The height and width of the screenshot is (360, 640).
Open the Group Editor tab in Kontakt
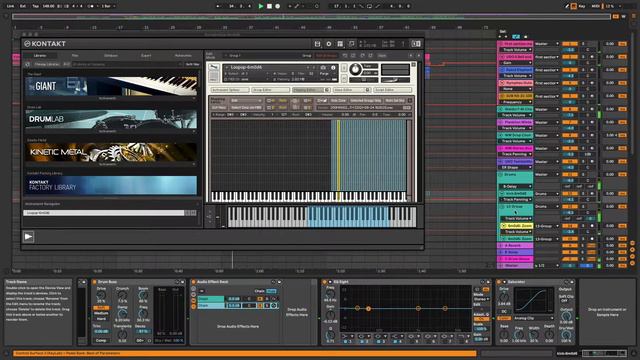(x=271, y=90)
